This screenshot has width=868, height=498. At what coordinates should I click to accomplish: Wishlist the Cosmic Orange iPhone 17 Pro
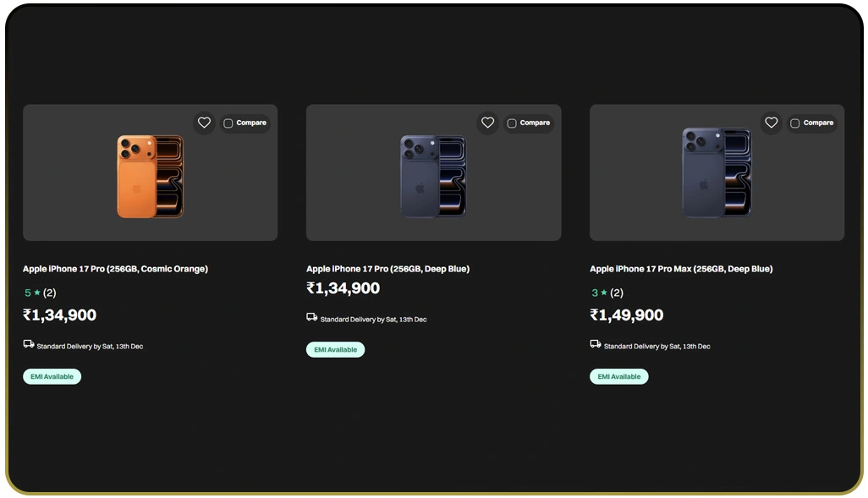click(204, 123)
